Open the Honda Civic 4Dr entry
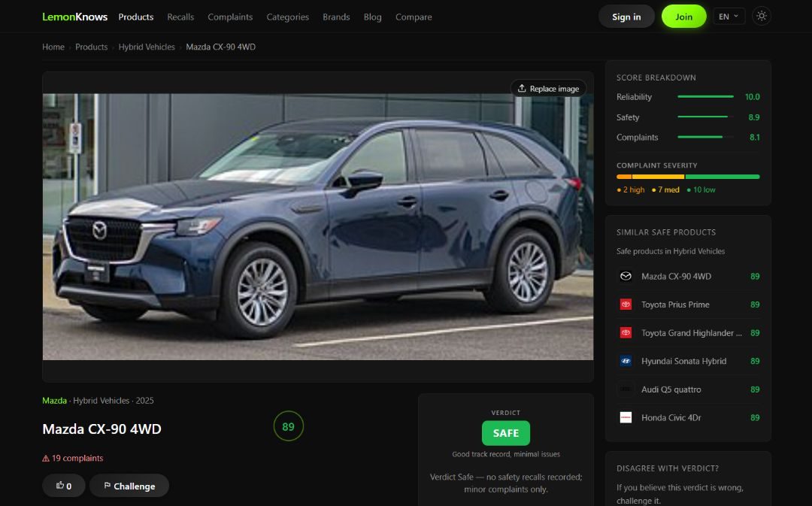 pos(688,417)
